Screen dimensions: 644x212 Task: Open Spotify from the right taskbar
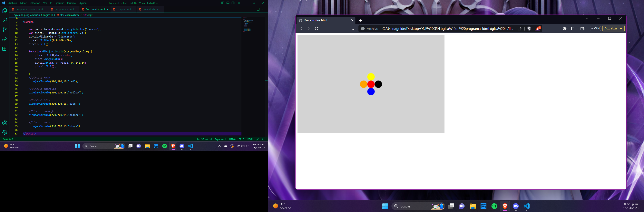494,206
